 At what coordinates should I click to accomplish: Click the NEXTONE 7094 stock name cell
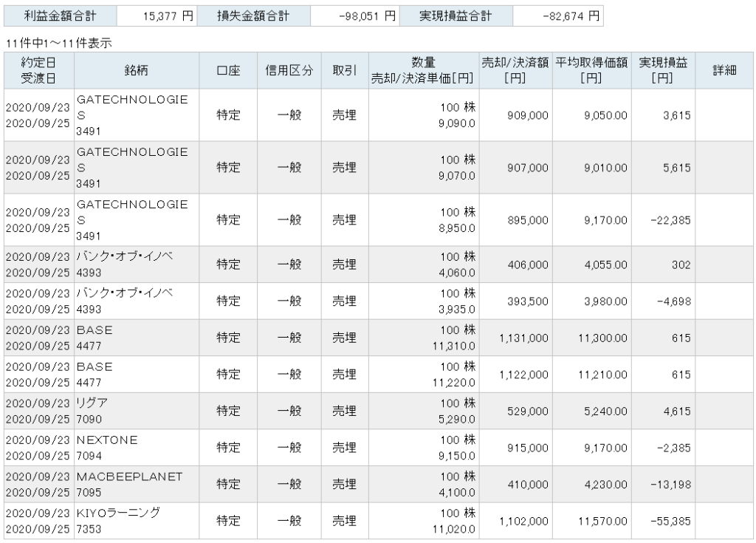(x=137, y=448)
